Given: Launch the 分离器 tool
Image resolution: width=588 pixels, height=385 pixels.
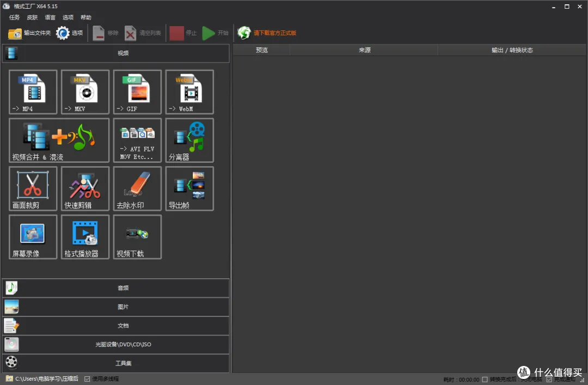Looking at the screenshot, I should (189, 140).
